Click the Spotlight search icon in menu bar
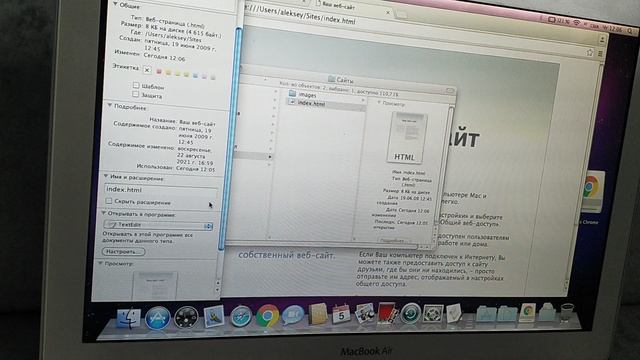Screen dimensions: 640x360 (630, 30)
